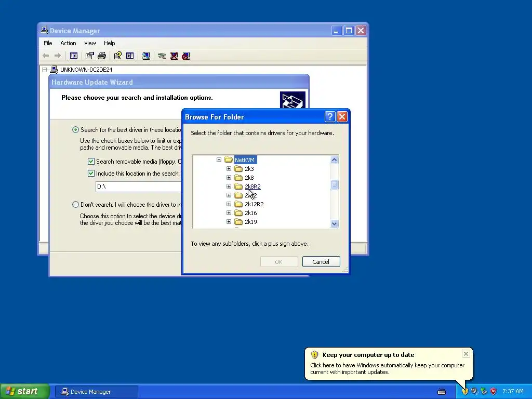Select the 2k8 folder label
This screenshot has height=399, width=532.
point(249,178)
